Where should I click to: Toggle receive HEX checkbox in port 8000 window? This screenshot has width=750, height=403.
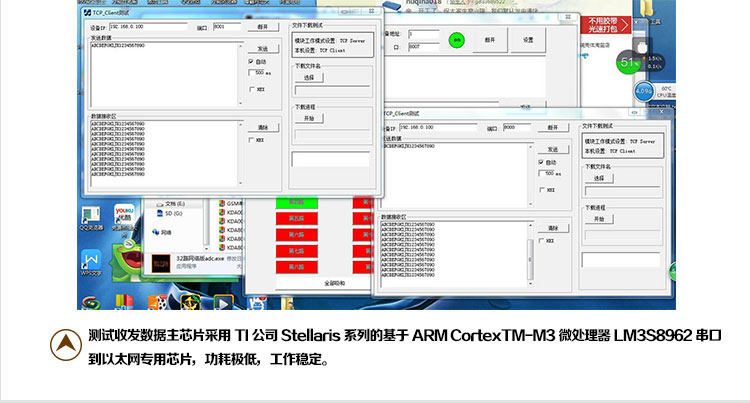click(x=541, y=241)
